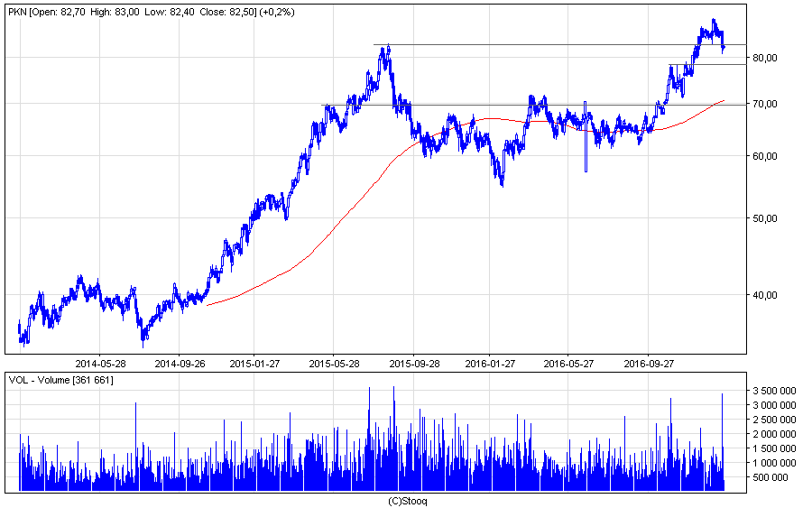This screenshot has width=812, height=508.
Task: Select the 2015-05-28 date label
Action: tap(334, 364)
